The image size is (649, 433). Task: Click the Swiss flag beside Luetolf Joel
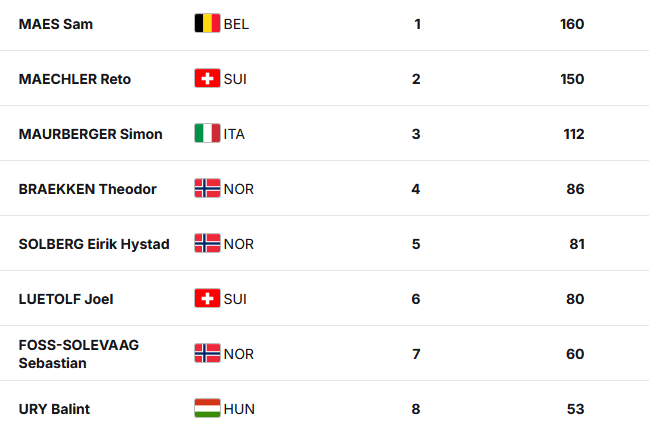coord(207,298)
